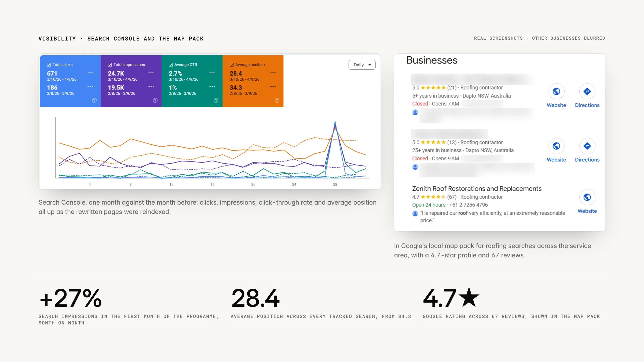Open the Daily interval dropdown

(362, 65)
